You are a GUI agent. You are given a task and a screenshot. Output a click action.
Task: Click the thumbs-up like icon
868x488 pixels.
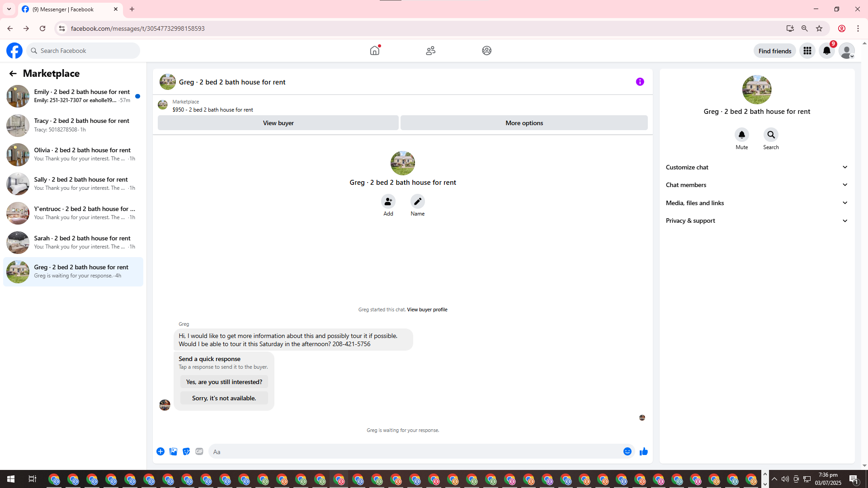tap(643, 451)
